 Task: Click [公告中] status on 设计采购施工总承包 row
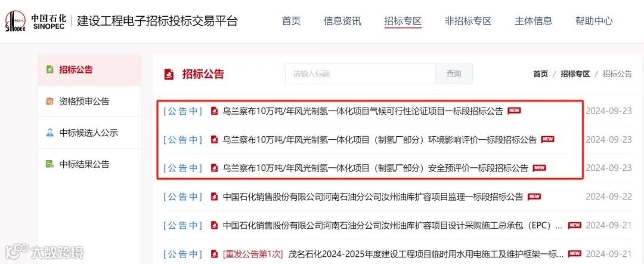click(183, 225)
